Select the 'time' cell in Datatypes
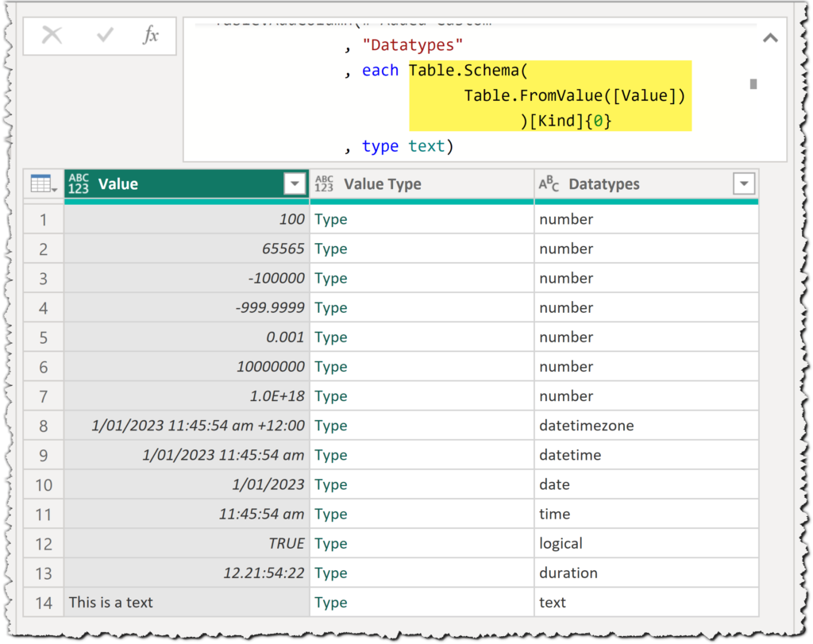The width and height of the screenshot is (813, 644). point(646,515)
